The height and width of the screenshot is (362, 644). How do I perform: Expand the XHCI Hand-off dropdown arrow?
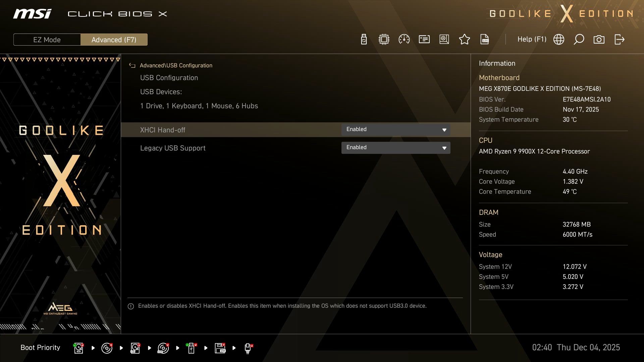pos(444,129)
